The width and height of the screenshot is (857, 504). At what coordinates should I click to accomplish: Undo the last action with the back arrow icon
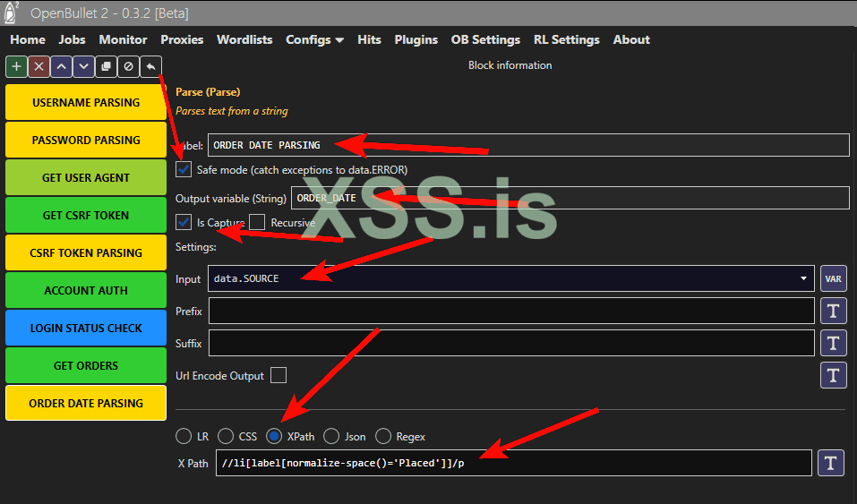pos(150,66)
